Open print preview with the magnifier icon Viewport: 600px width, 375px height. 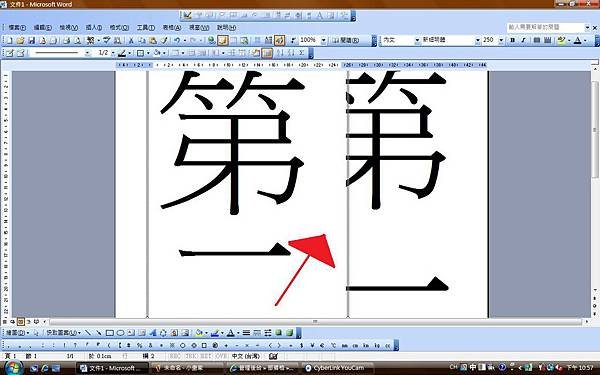[78, 40]
